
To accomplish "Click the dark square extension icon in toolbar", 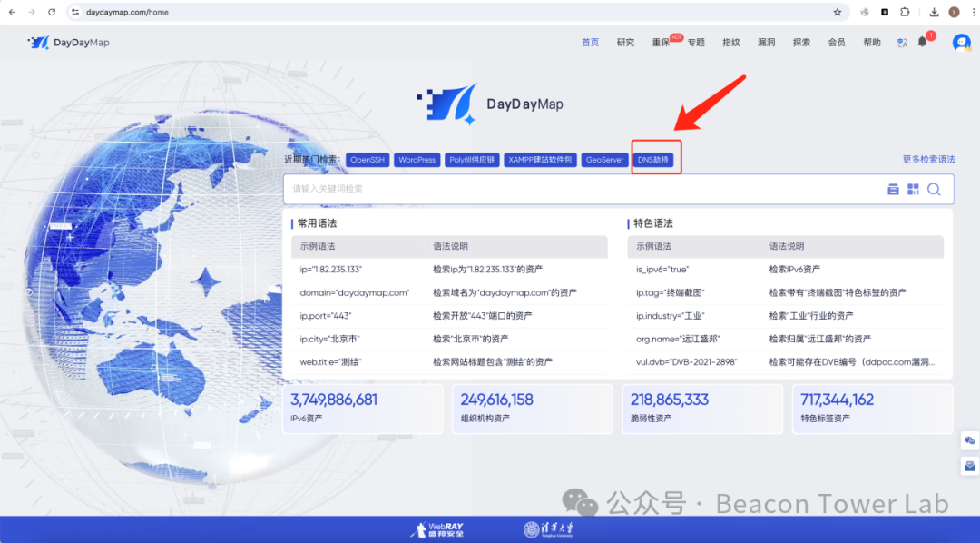I will tap(885, 12).
